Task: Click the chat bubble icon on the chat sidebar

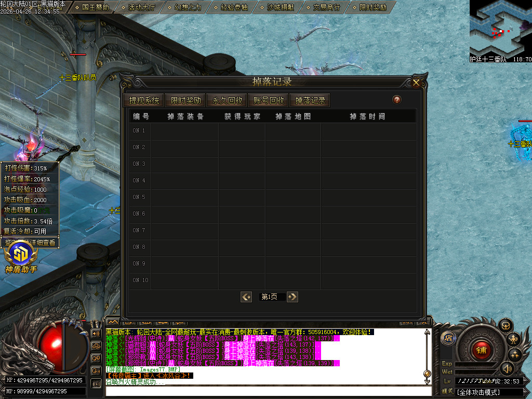Action: pyautogui.click(x=95, y=359)
